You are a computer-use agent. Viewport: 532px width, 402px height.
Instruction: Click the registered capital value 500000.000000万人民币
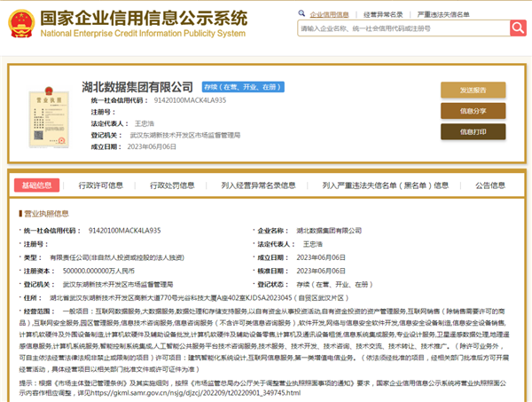[x=98, y=271]
